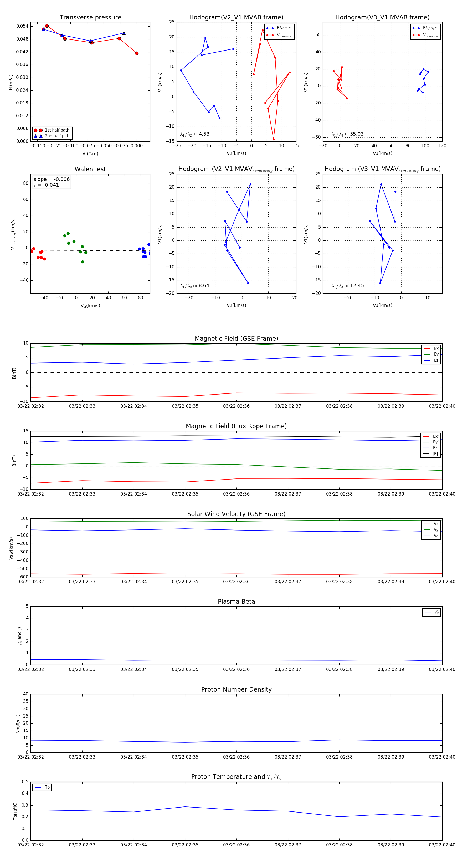Click "V2(km/s)" label under V2_V1 MVAB hodogram
473x868 pixels.
point(236,154)
